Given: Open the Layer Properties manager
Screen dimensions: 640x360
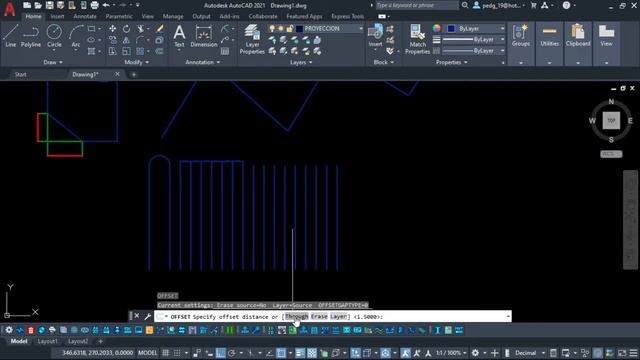Looking at the screenshot, I should [252, 39].
